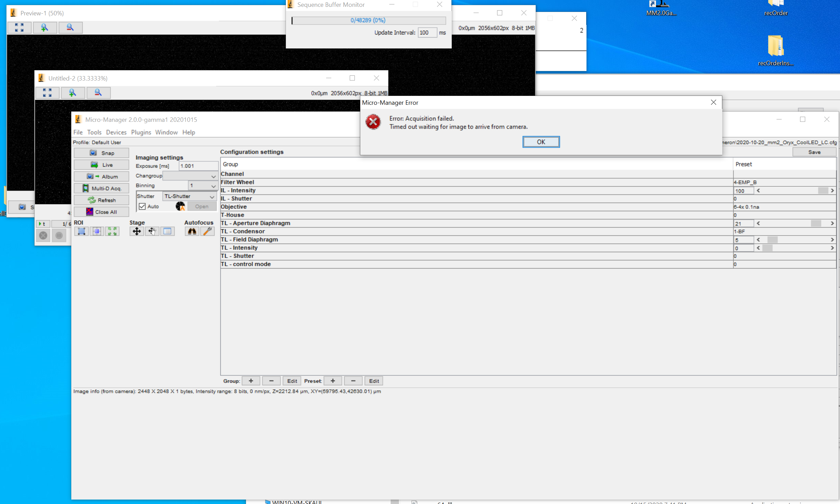Open the File menu
Screen dimensions: 840x504
coord(78,132)
